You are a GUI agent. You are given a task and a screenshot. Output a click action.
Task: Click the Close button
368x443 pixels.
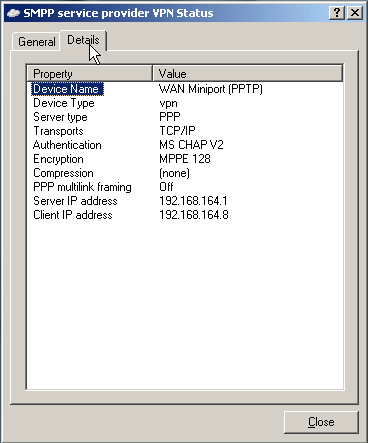[x=321, y=422]
